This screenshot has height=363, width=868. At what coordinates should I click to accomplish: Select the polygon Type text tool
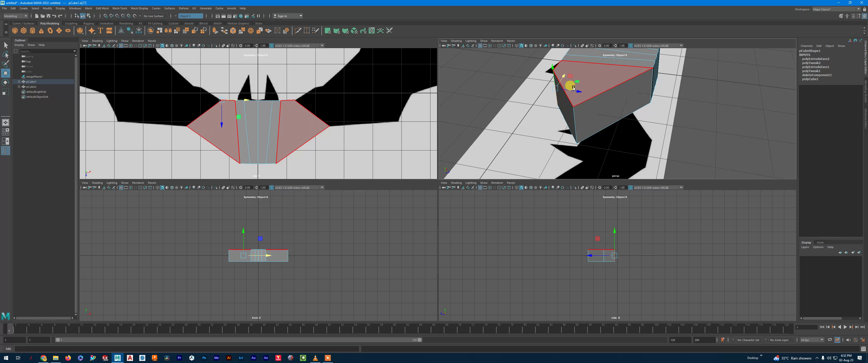coord(100,31)
